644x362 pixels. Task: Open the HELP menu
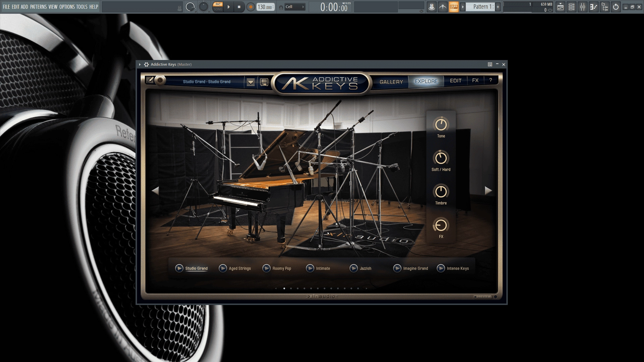coord(94,7)
